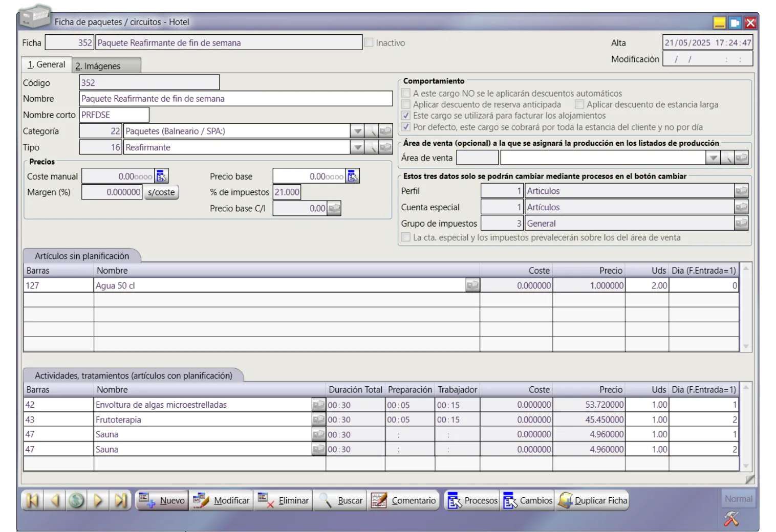Viewport: 776px width, 532px height.
Task: Click the green refresh record icon
Action: tap(77, 500)
